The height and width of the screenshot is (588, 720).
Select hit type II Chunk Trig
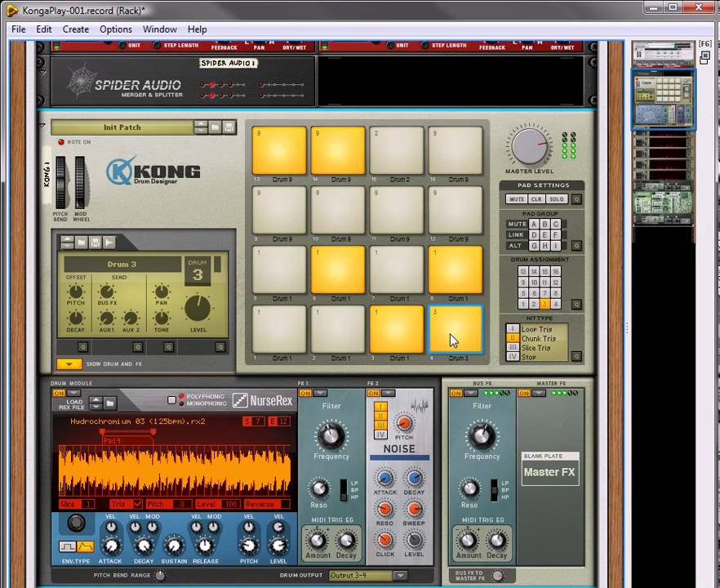tap(513, 338)
